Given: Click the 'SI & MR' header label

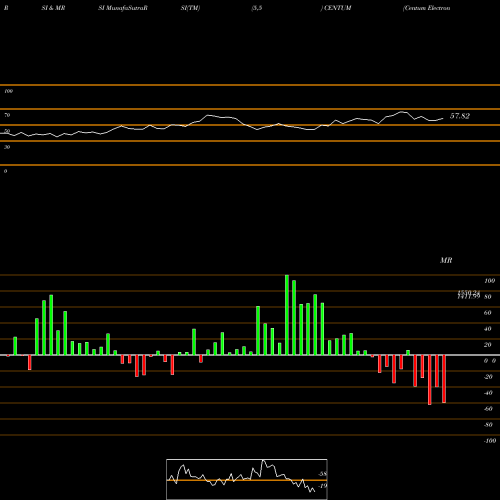Looking at the screenshot, I should (x=53, y=8).
